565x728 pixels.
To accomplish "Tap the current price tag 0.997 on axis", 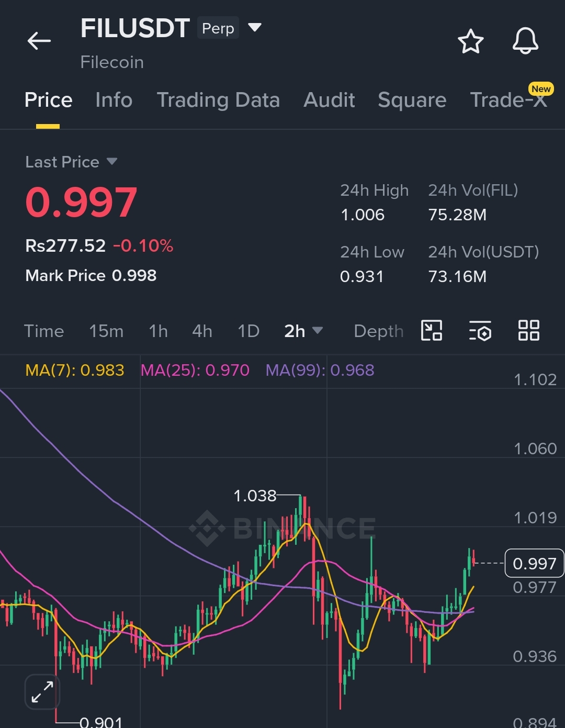I will [534, 563].
